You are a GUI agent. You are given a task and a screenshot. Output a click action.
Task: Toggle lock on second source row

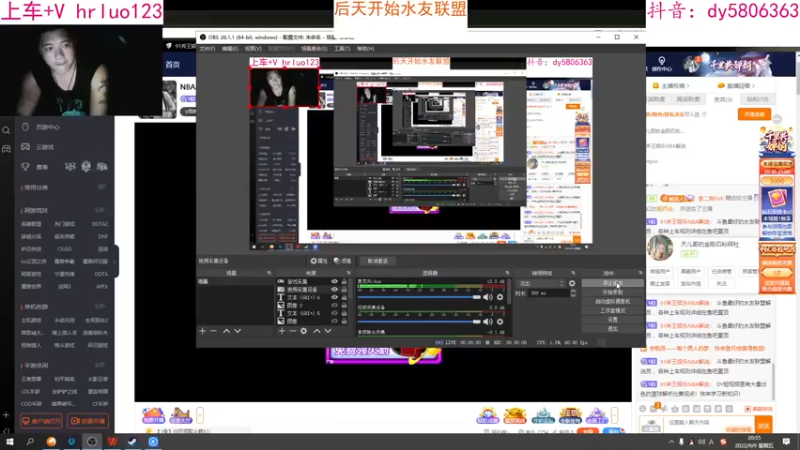[x=344, y=289]
